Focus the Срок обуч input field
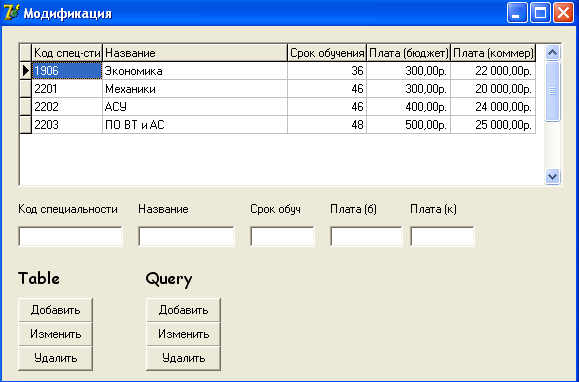579x382 pixels. click(282, 236)
